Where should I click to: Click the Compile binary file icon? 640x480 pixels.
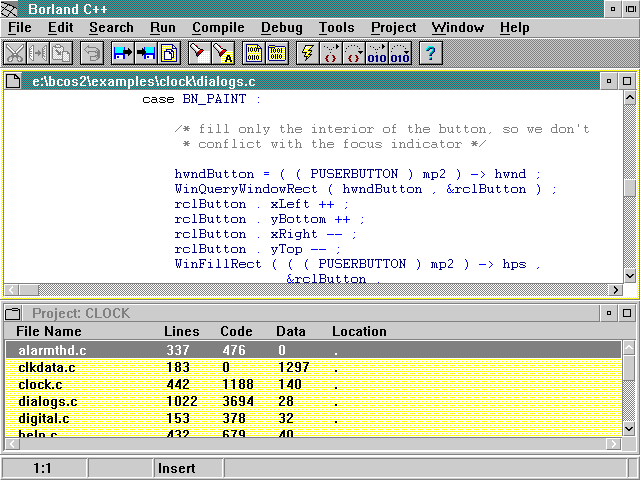tap(253, 53)
